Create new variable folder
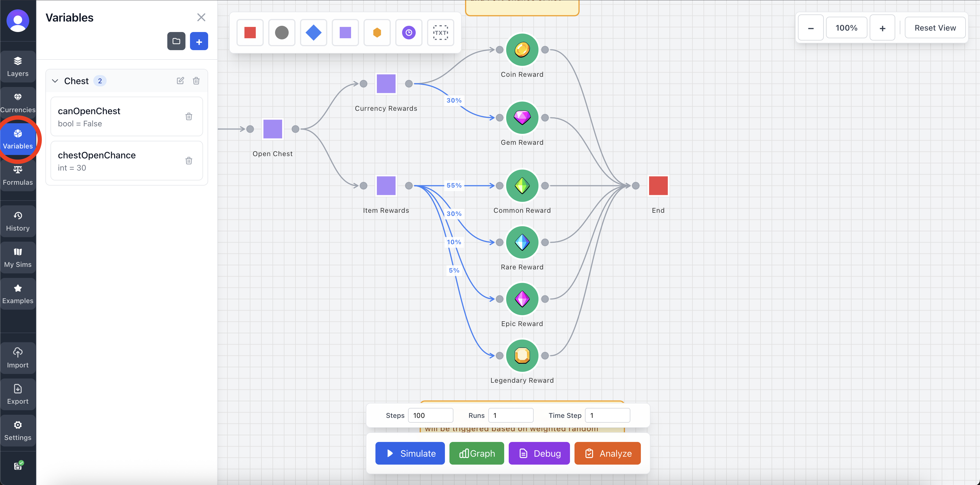The height and width of the screenshot is (485, 980). point(176,41)
